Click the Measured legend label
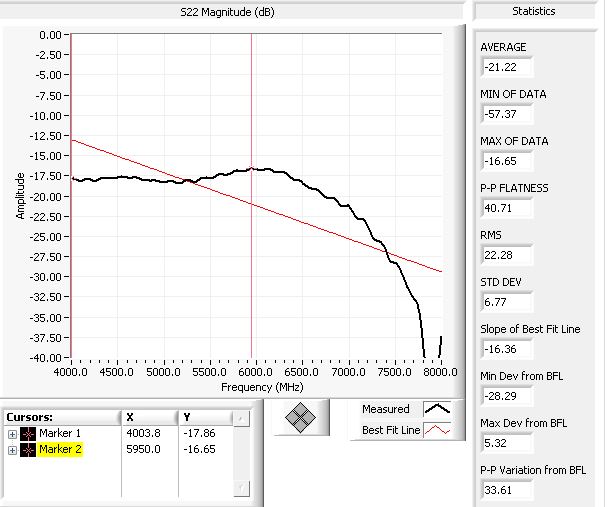Image resolution: width=610 pixels, height=507 pixels. coord(386,409)
